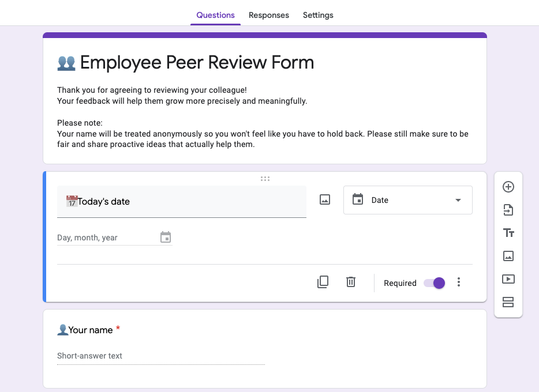Click the Add question plus icon
This screenshot has width=539, height=392.
[508, 187]
